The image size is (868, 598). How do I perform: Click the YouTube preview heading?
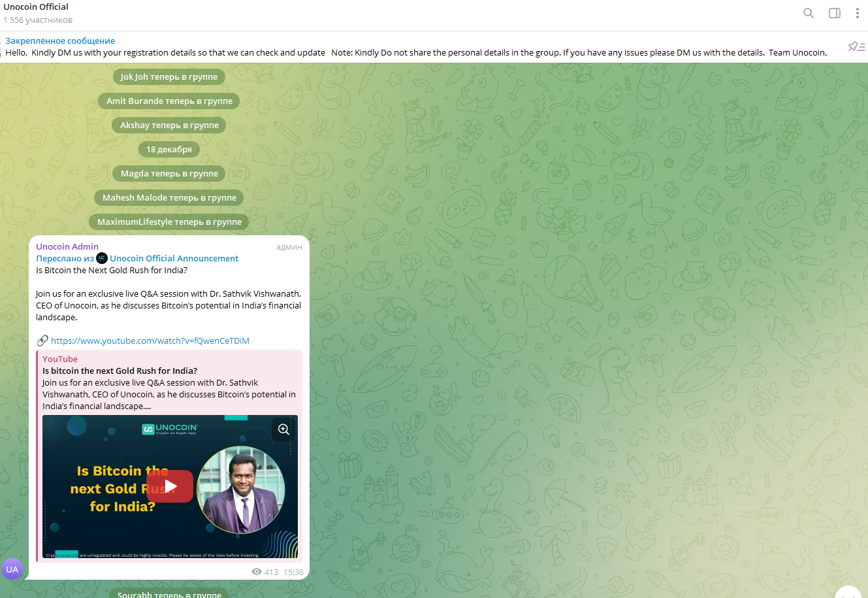60,359
